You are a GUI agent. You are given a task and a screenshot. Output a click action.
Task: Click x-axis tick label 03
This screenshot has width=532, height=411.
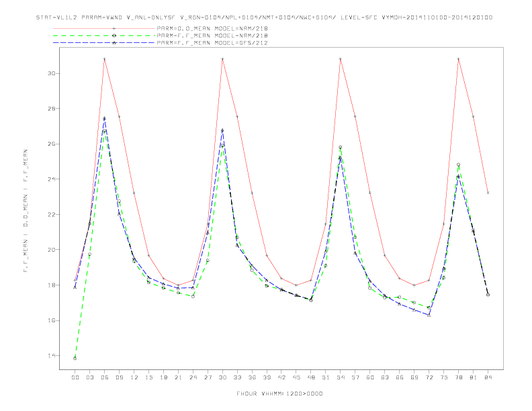[x=89, y=377]
